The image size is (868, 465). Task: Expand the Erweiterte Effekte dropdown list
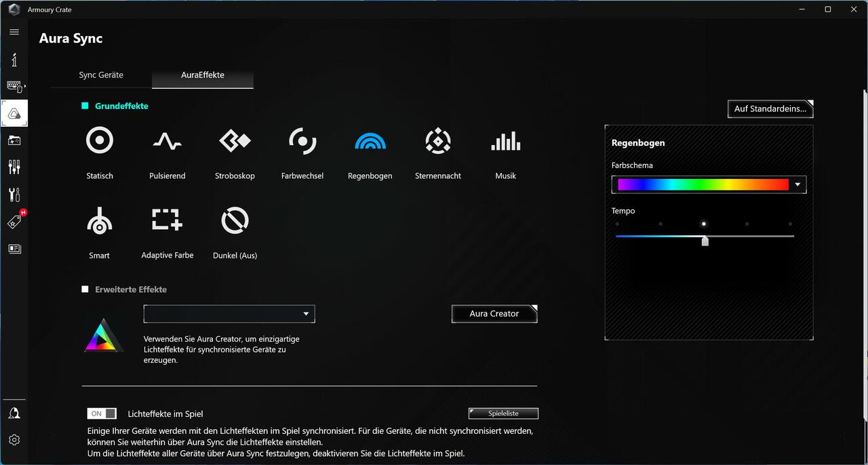[306, 314]
